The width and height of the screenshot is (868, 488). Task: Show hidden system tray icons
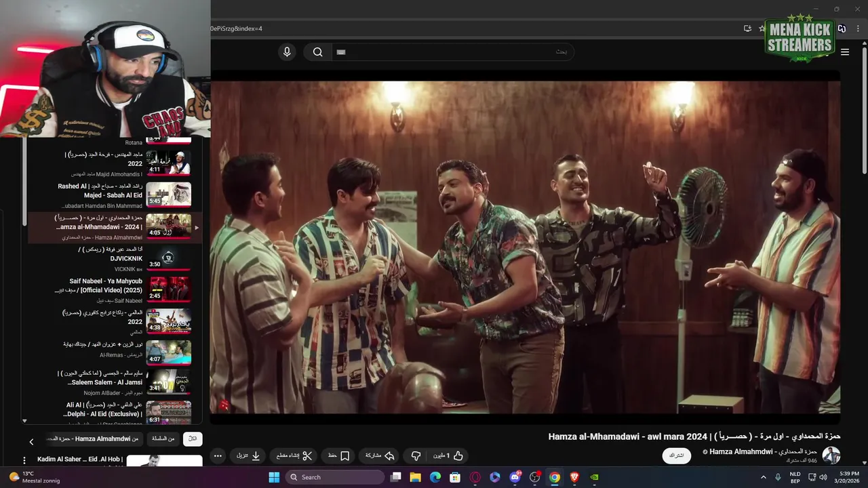point(763,477)
